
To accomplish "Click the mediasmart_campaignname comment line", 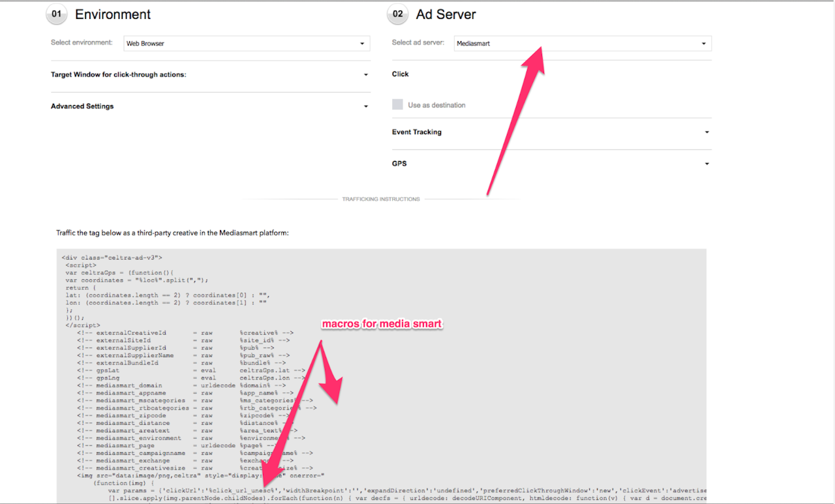I will (x=195, y=454).
